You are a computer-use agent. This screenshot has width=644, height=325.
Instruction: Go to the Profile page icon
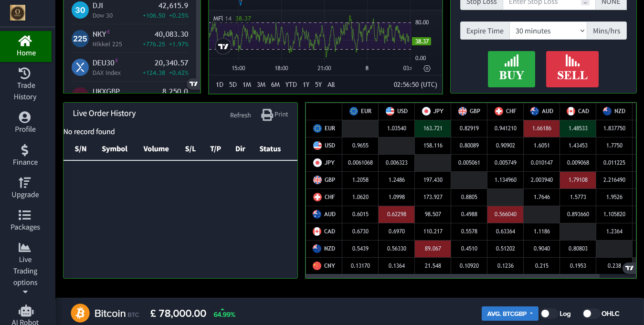point(25,117)
